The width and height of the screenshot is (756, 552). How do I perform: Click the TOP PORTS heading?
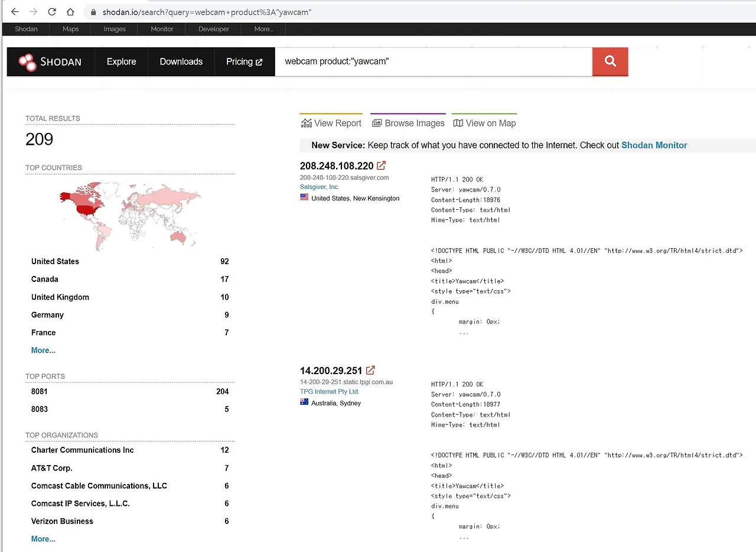(x=45, y=376)
